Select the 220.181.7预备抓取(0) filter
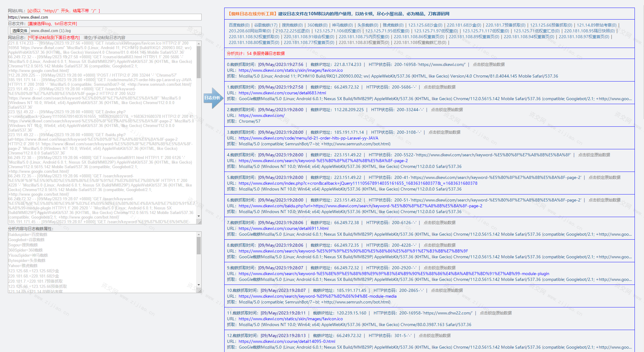Image resolution: width=644 pixels, height=352 pixels. point(506,25)
